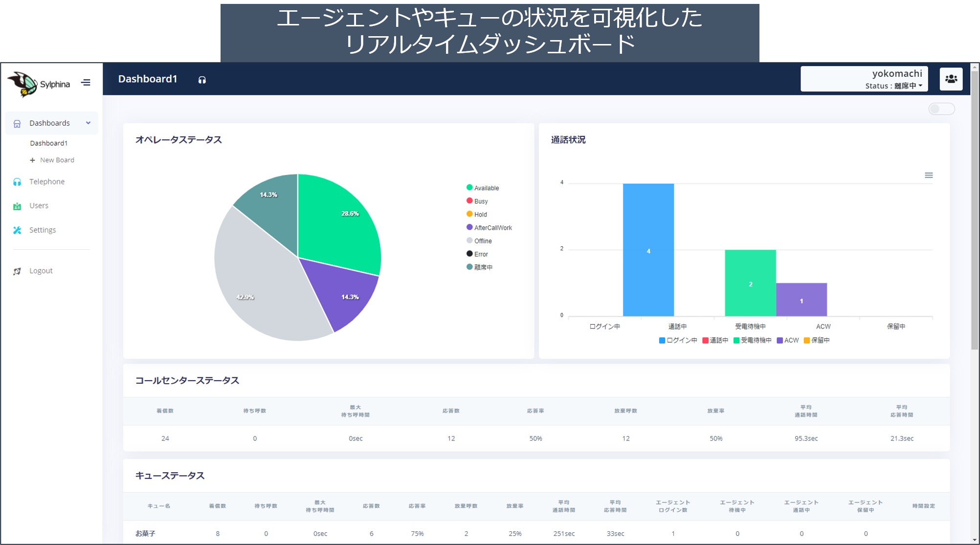This screenshot has width=980, height=545.
Task: Open the bar chart hamburger menu icon
Action: [929, 175]
